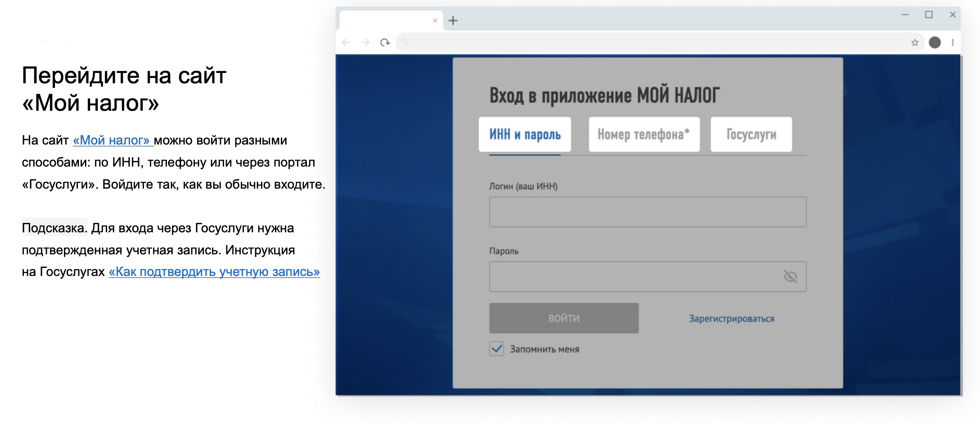
Task: Click the heading «Вход в приложение МОЙ НАЛОГ»
Action: coord(604,95)
